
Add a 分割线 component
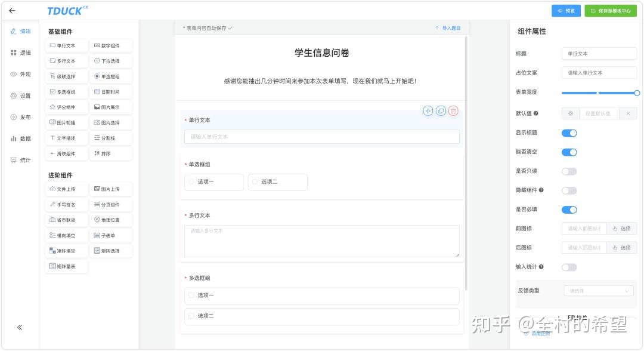(x=111, y=138)
